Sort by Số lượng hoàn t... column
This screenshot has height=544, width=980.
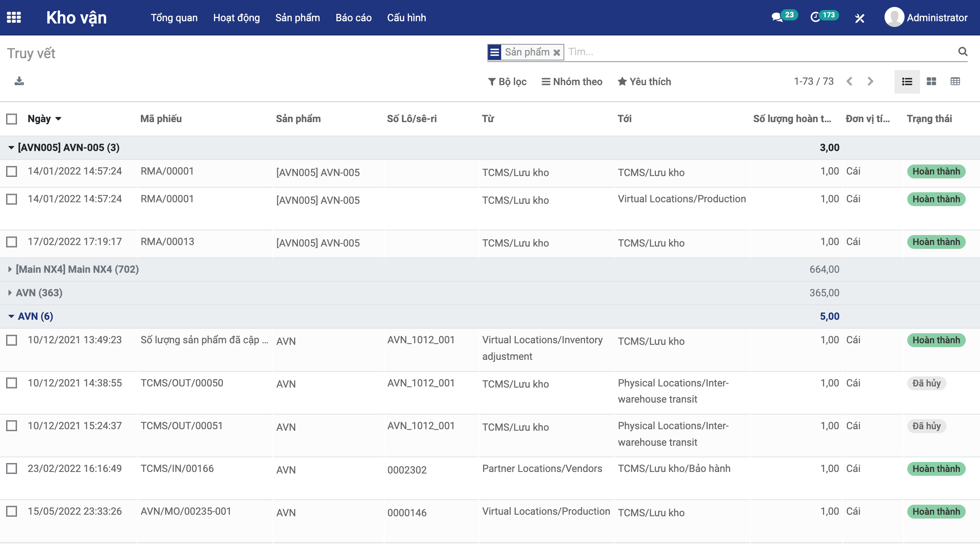tap(792, 119)
